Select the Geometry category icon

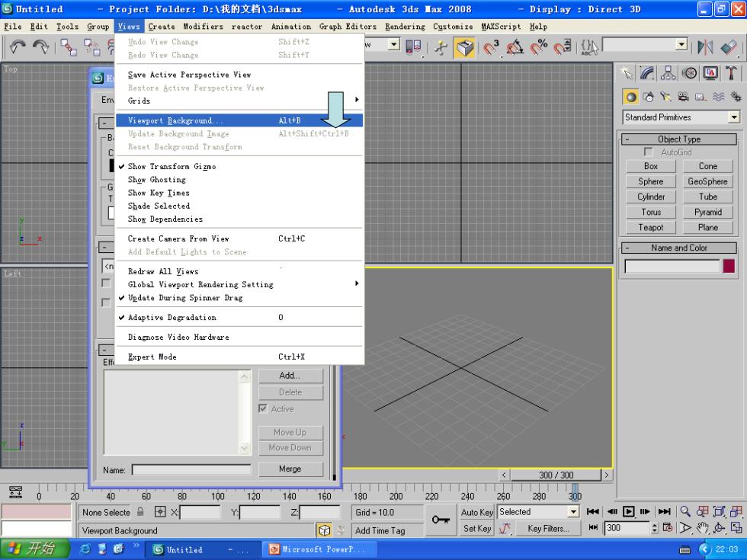click(x=631, y=98)
